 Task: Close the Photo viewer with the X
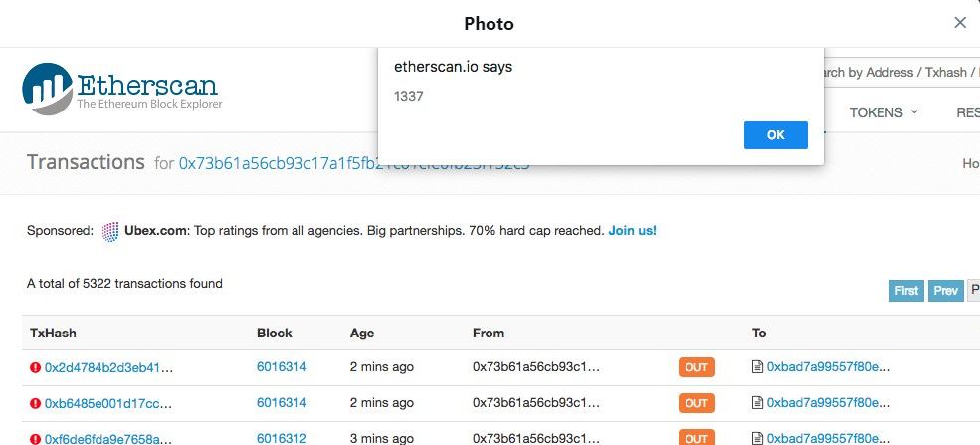959,23
